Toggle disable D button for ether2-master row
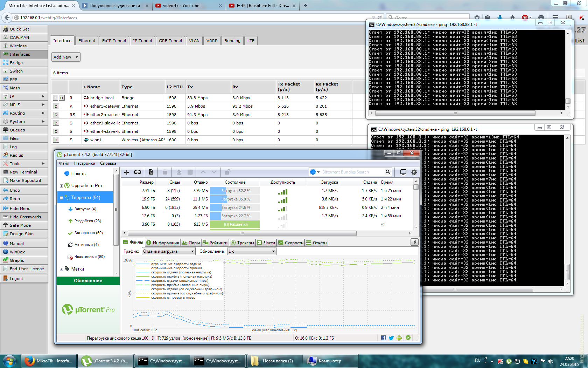The height and width of the screenshot is (368, 588). coord(56,115)
